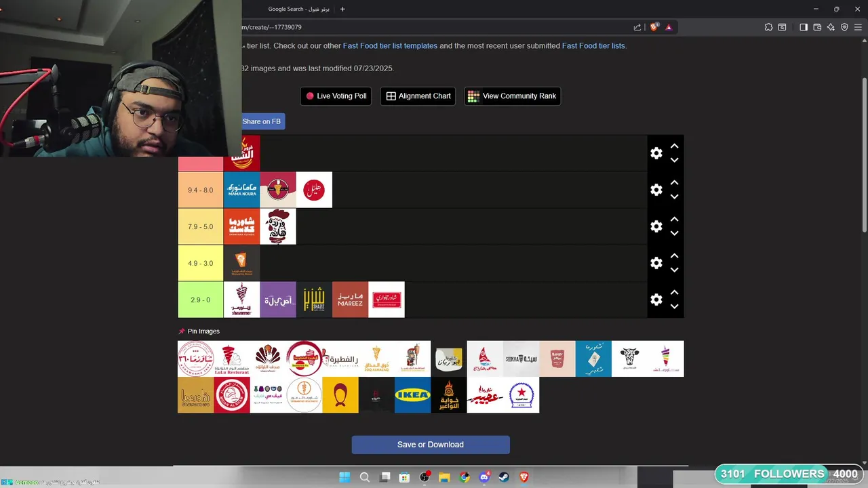Select the LuLu Resturant logo in the pool
Viewport: 868px width, 488px height.
click(x=232, y=359)
